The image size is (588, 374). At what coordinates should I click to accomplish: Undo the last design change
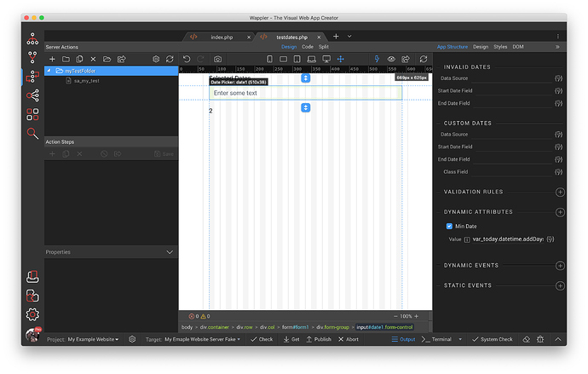tap(187, 59)
